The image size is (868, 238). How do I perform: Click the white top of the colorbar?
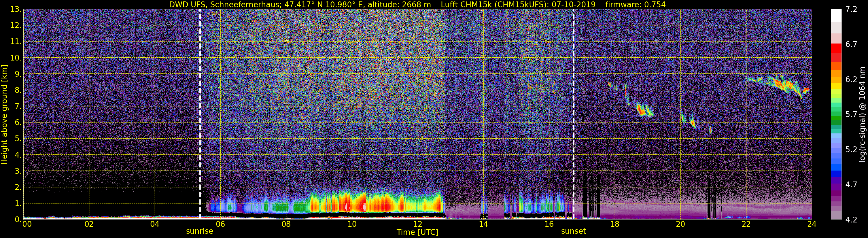836,16
